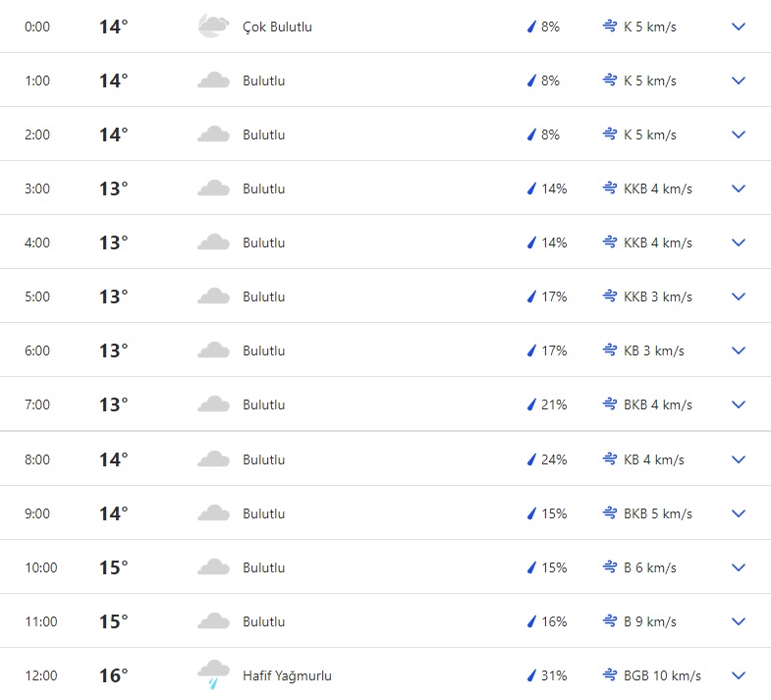Click the 16° temperature at 12:00
The height and width of the screenshot is (700, 771).
click(113, 675)
